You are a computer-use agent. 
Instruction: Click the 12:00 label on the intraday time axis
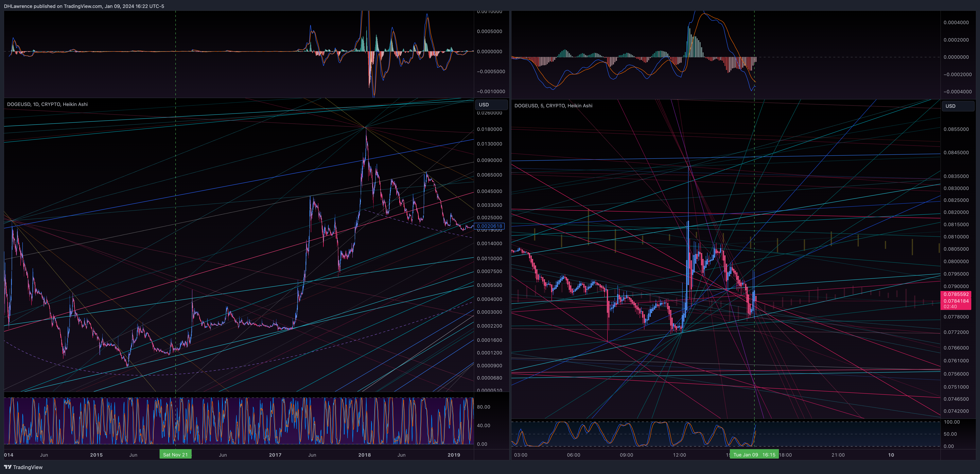tap(679, 455)
